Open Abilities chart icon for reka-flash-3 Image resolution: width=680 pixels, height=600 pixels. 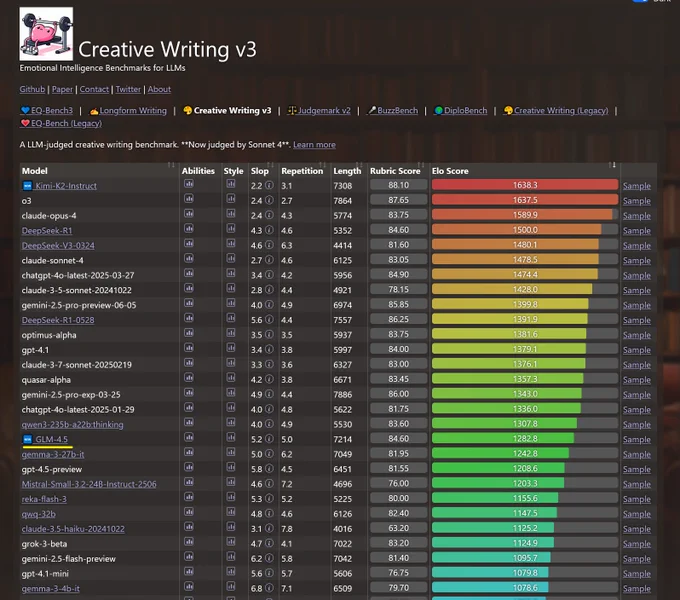(189, 497)
